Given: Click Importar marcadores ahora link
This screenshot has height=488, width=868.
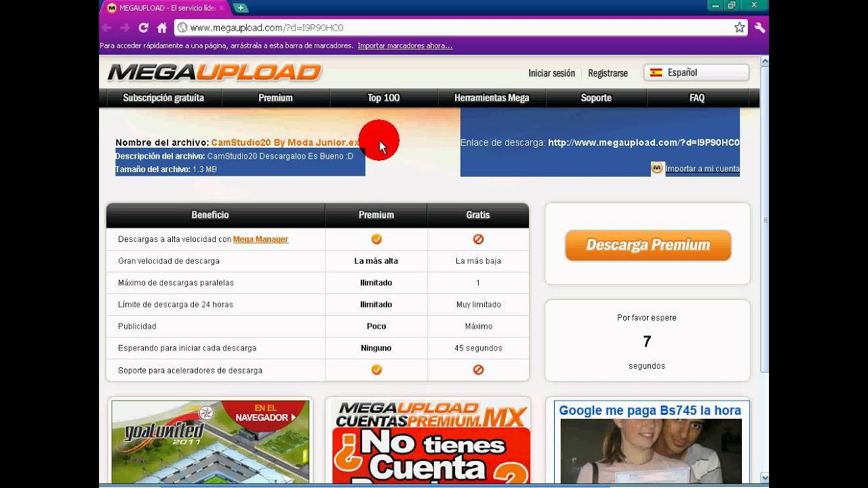Looking at the screenshot, I should click(x=405, y=46).
